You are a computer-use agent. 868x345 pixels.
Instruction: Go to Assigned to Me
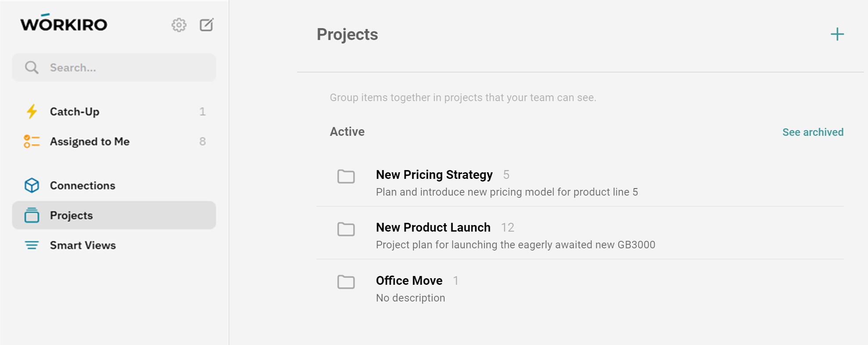(x=90, y=142)
